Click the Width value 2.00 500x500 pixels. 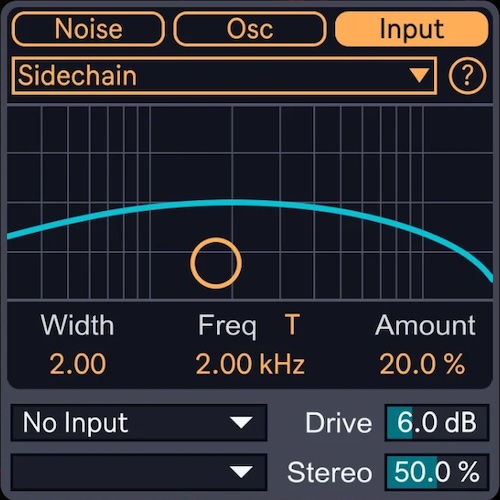[x=78, y=364]
